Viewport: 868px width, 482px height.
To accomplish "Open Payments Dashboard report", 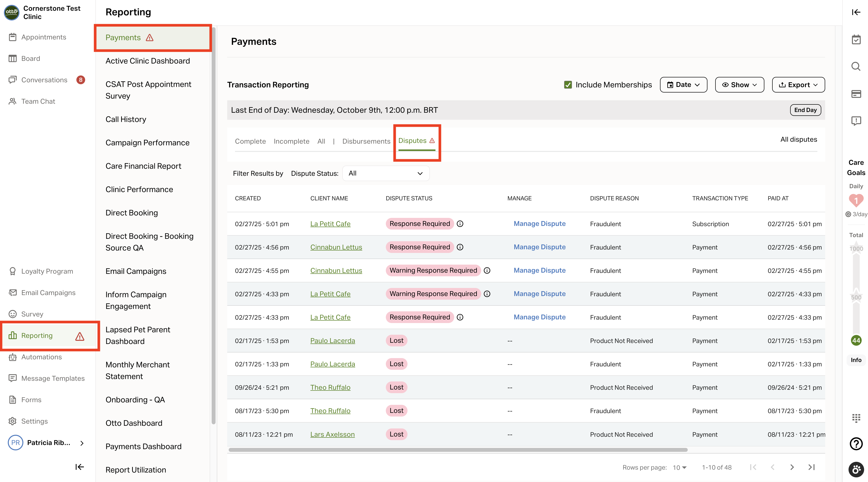I will coord(144,446).
